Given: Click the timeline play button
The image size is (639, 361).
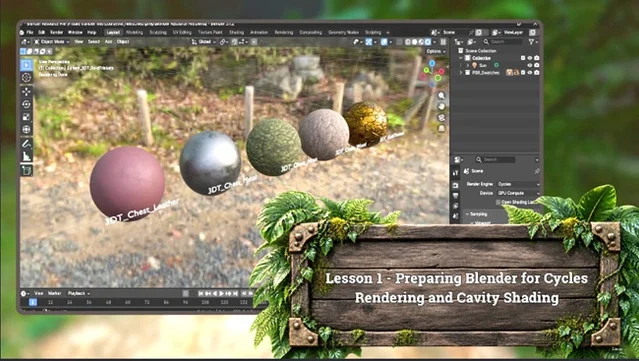Looking at the screenshot, I should [222, 293].
